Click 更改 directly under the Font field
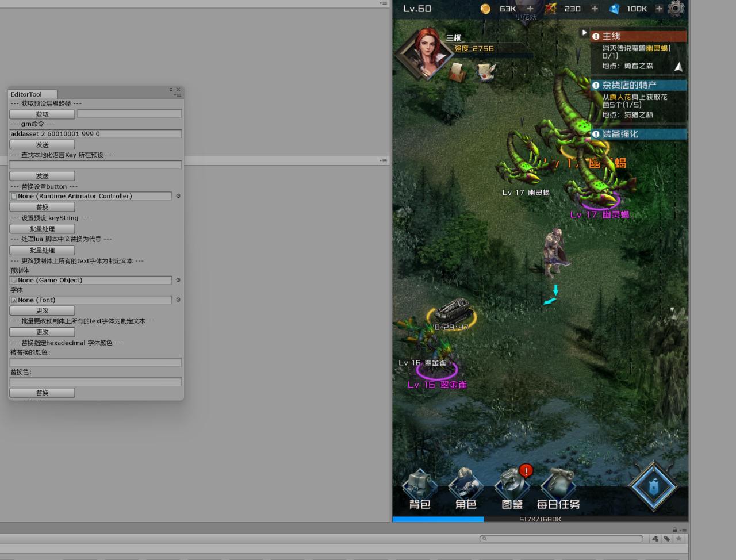The image size is (736, 560). 42,310
